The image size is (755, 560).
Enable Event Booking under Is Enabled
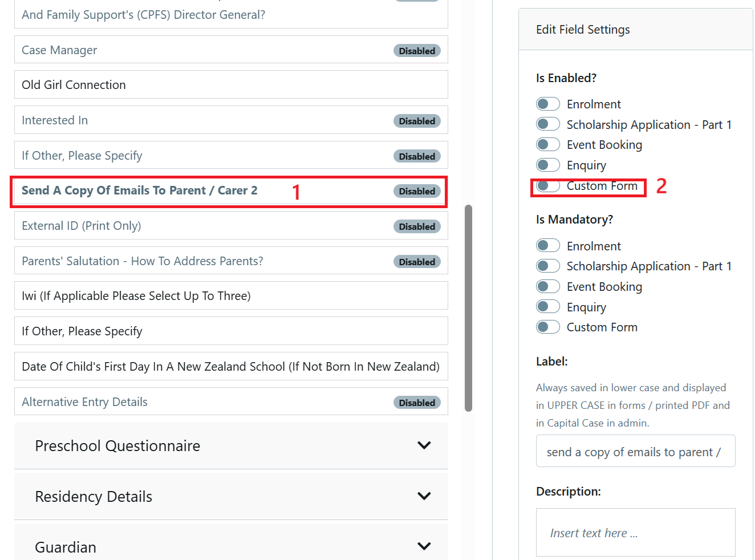click(547, 144)
